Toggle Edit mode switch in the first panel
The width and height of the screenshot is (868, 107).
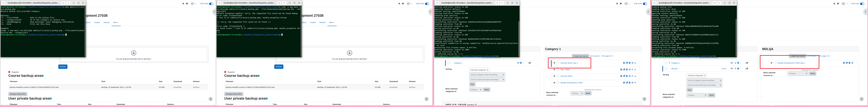coord(211,4)
